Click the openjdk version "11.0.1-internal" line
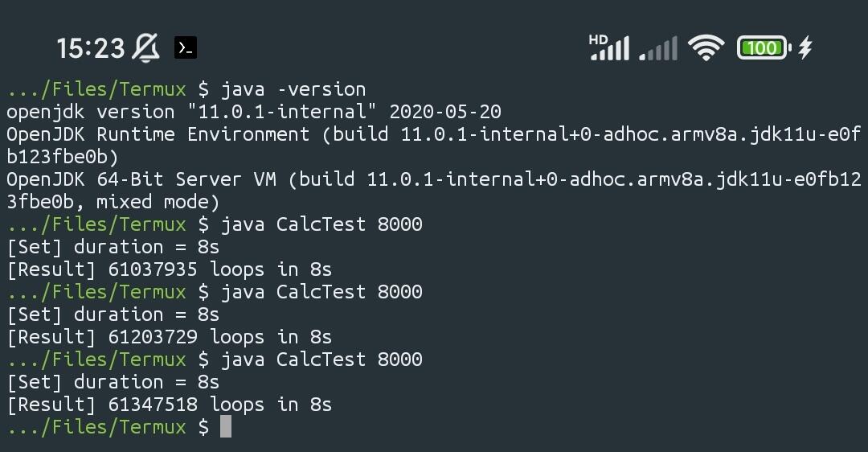Screen dimensions: 868x452 coord(253,112)
